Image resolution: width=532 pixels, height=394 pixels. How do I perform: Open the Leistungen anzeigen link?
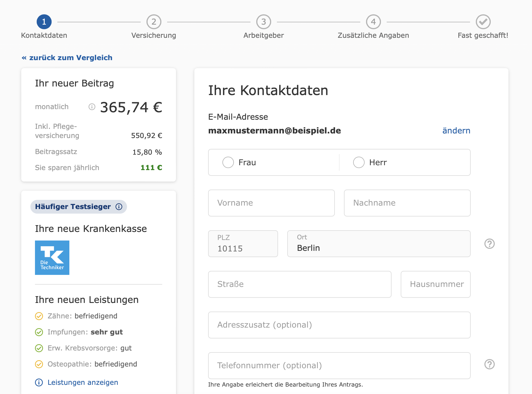point(83,383)
